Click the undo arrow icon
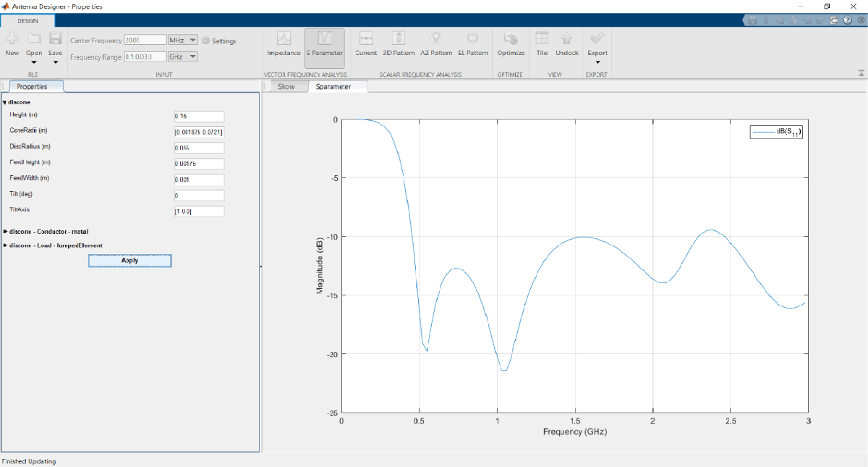 point(807,20)
